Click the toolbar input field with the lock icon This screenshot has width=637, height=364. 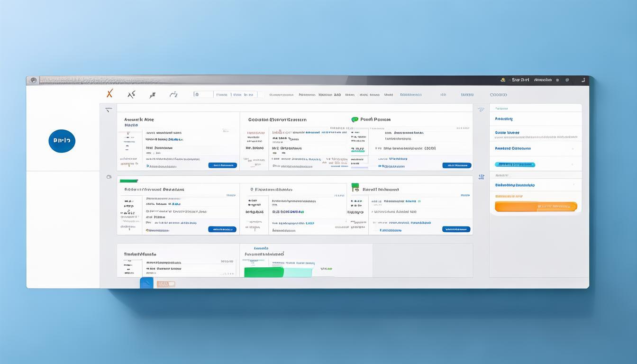(203, 94)
